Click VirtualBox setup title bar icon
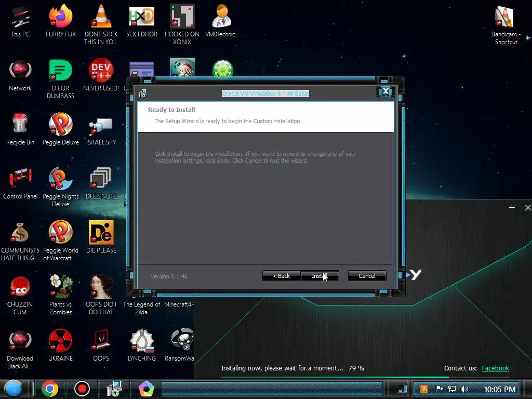 point(142,94)
